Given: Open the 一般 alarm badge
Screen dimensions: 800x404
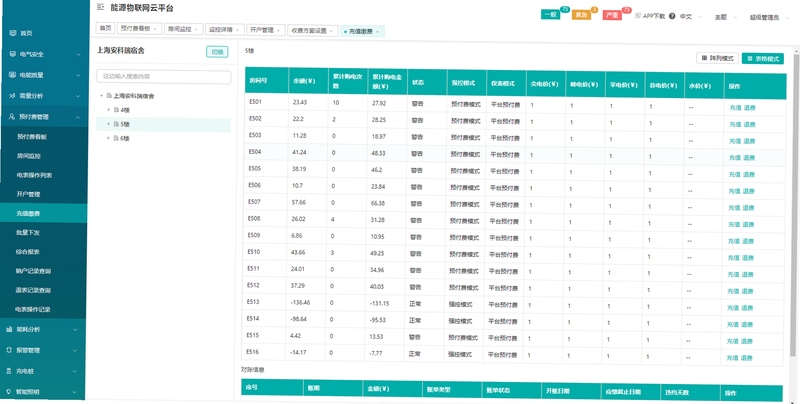Looking at the screenshot, I should click(x=551, y=15).
